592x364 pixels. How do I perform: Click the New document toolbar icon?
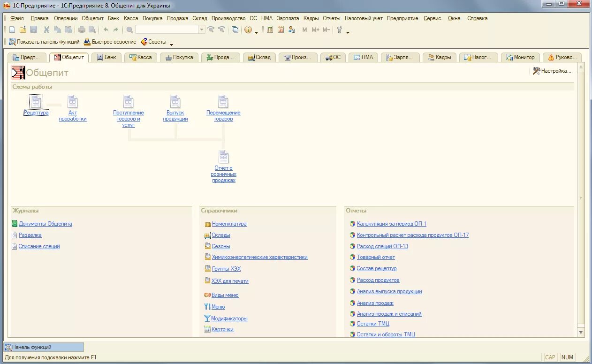pyautogui.click(x=12, y=30)
